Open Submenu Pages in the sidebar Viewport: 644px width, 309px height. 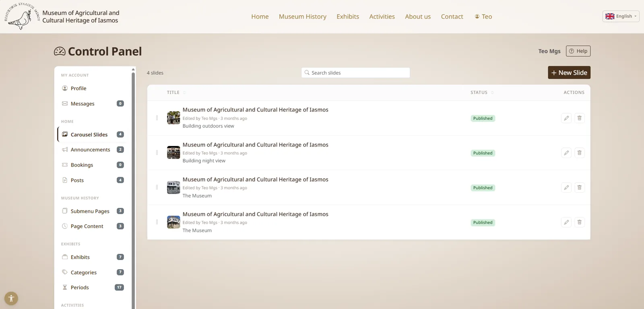click(93, 211)
